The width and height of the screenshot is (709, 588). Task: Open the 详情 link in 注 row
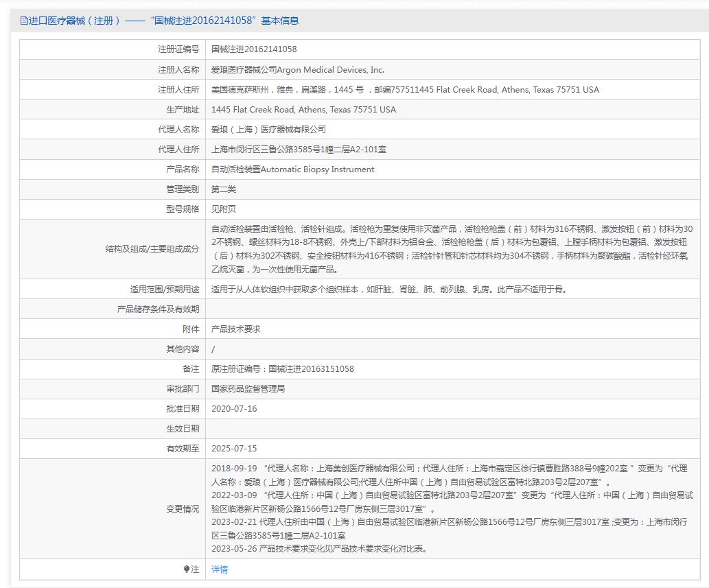(220, 569)
